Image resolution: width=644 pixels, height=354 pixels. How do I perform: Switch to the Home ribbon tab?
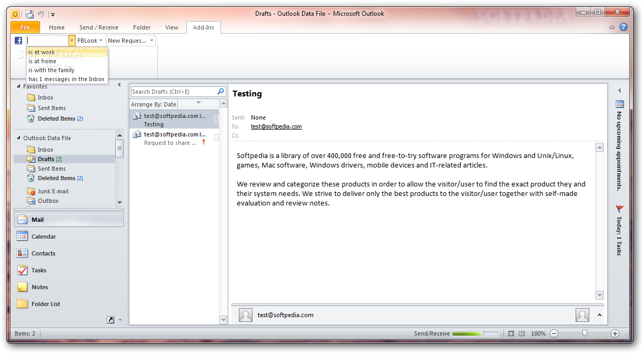57,27
